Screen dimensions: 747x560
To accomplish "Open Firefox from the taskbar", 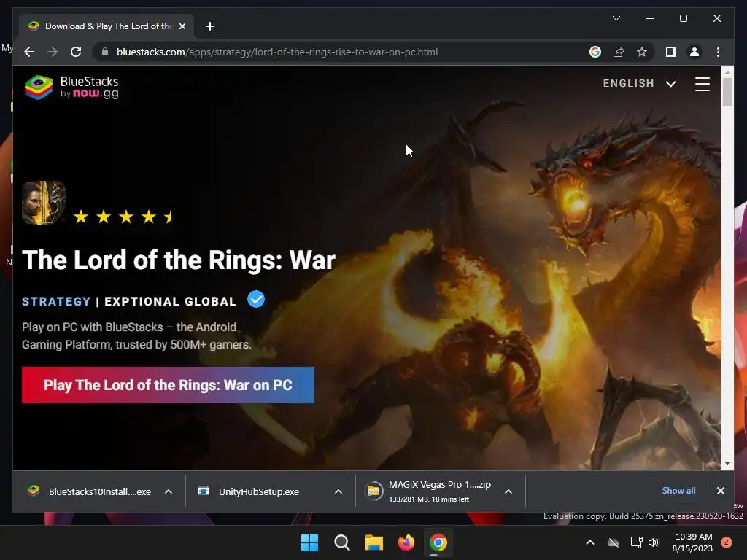I will 406,542.
